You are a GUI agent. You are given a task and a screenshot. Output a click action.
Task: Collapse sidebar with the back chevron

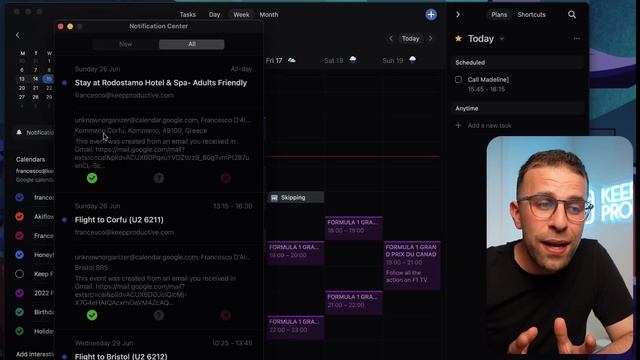18,35
